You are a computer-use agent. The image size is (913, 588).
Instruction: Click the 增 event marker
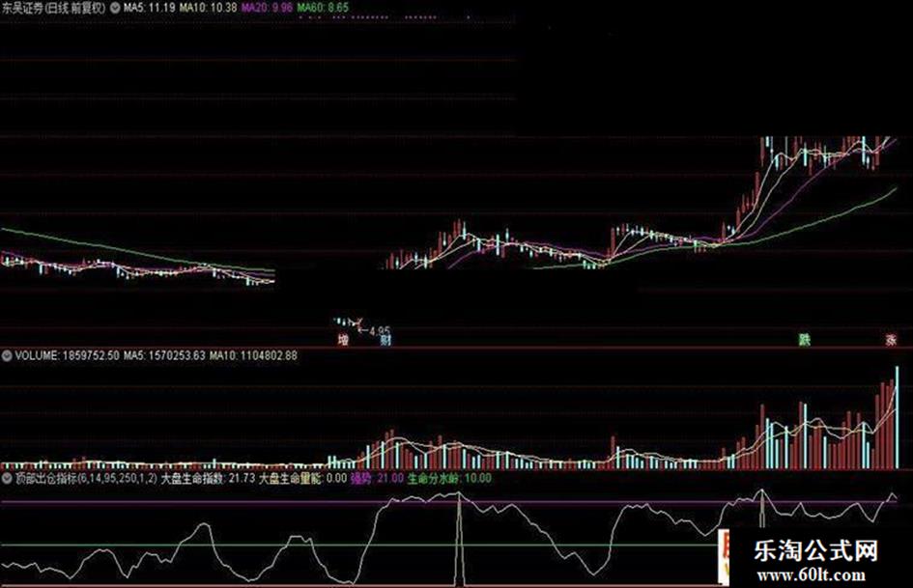pyautogui.click(x=344, y=340)
